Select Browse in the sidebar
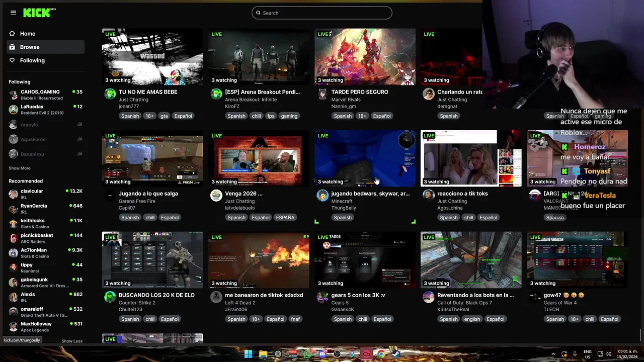 tap(46, 47)
